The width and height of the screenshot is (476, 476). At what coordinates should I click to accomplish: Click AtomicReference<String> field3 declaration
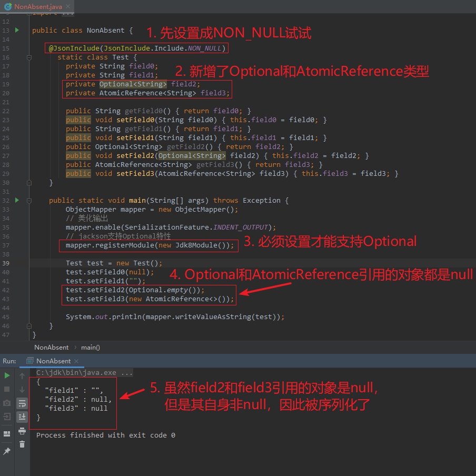(164, 93)
